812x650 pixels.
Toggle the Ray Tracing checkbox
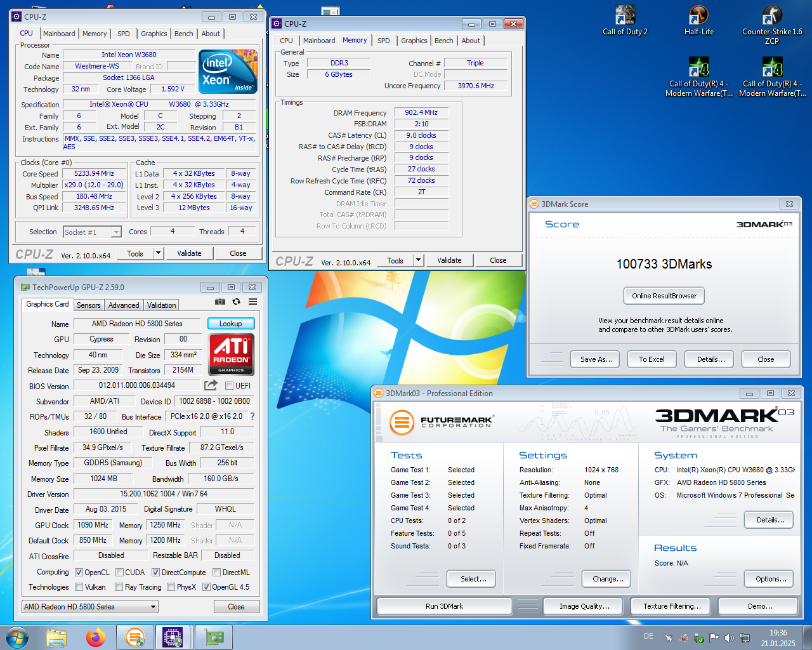click(x=119, y=587)
